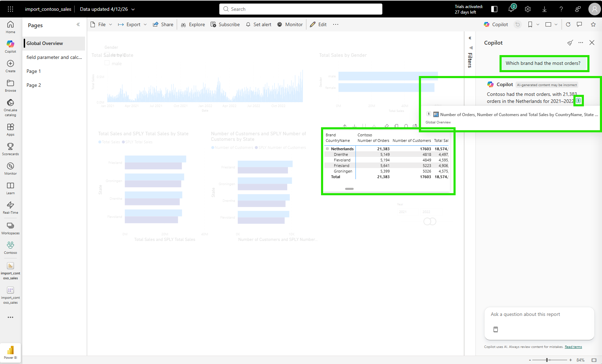The height and width of the screenshot is (364, 602).
Task: Open more options in the report toolbar
Action: coord(336,24)
